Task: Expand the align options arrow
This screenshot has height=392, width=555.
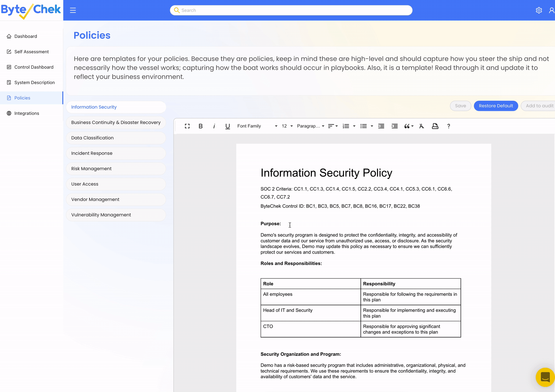Action: (336, 126)
